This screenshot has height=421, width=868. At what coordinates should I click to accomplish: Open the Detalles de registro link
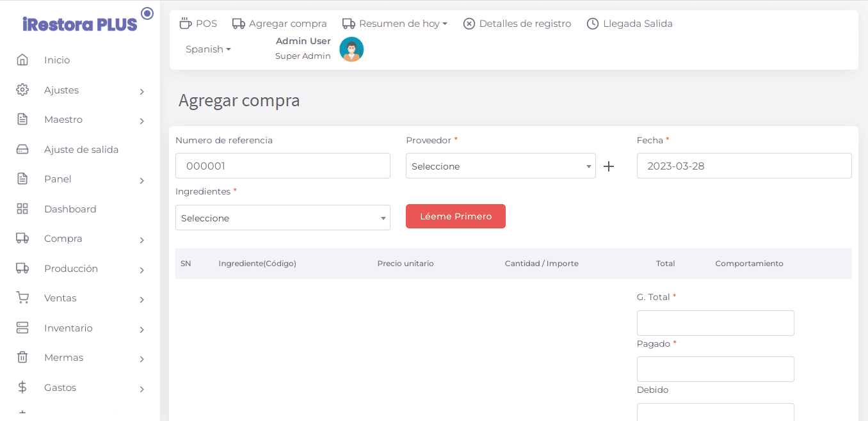517,24
